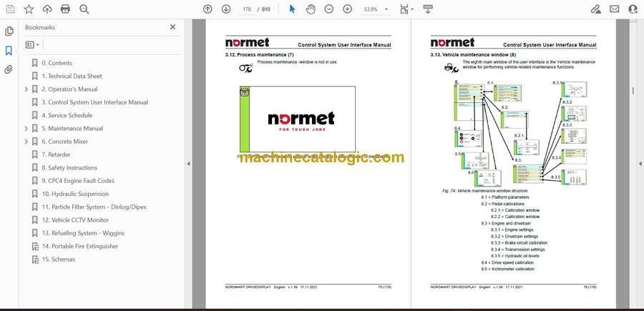
Task: Open bookmark 8. Safety Instructions
Action: (69, 168)
